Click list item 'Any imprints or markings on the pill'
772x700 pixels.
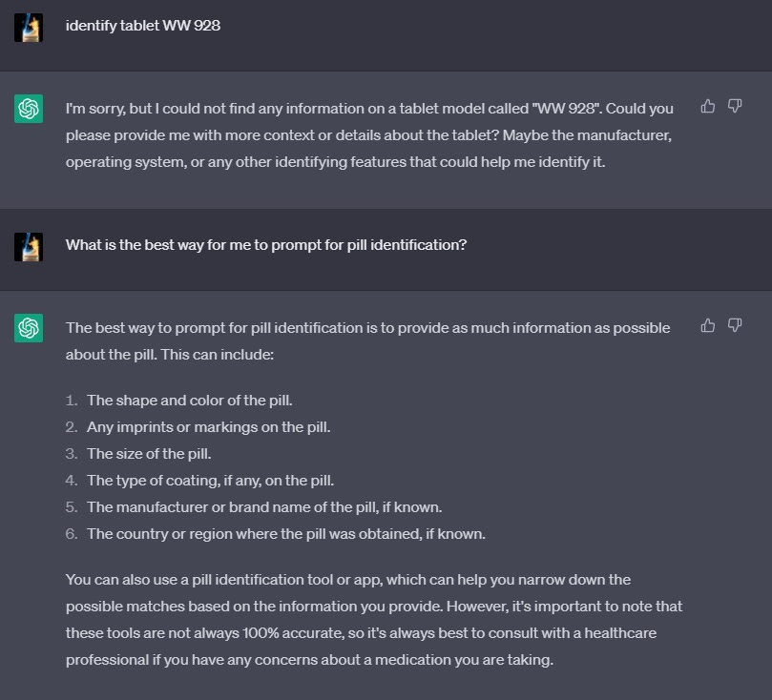coord(208,427)
